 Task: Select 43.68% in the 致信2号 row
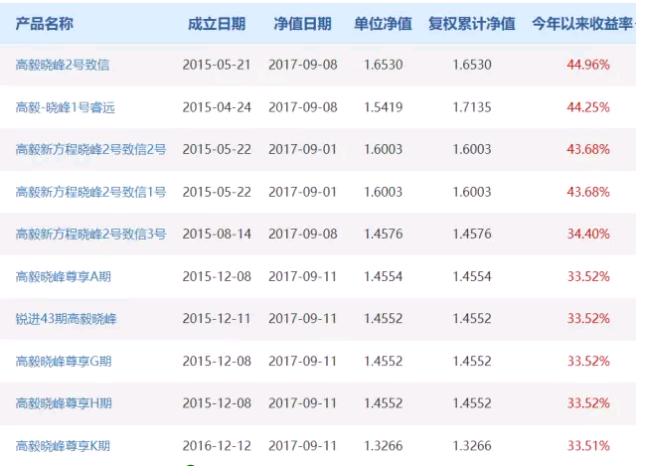coord(588,149)
